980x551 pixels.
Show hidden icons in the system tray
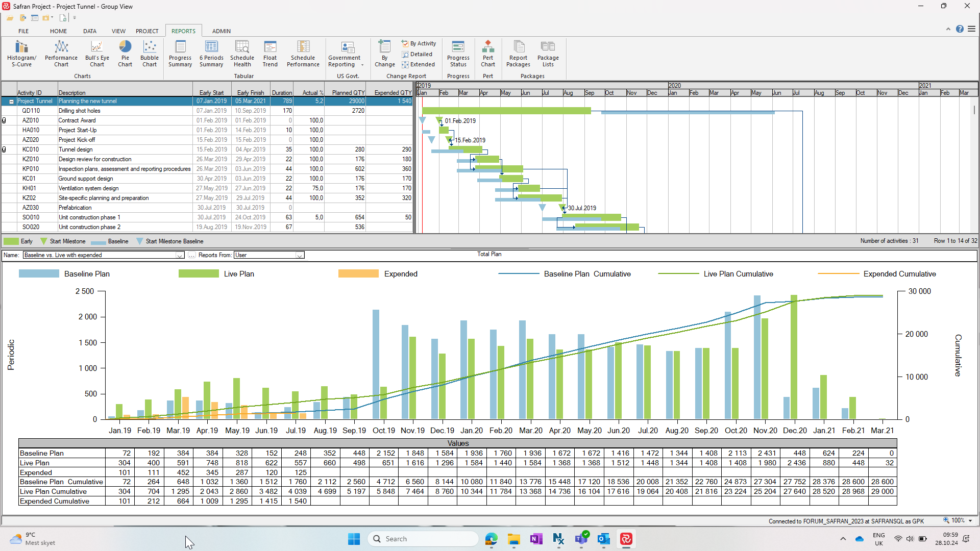coord(843,539)
